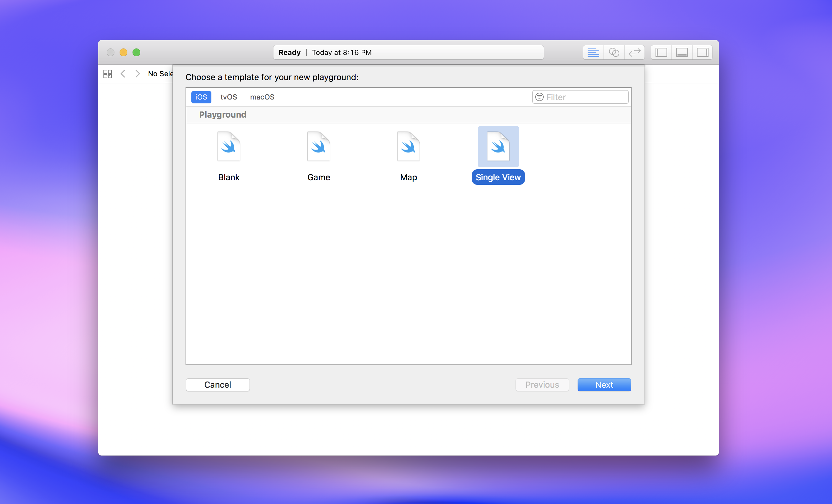This screenshot has height=504, width=832.
Task: Toggle the grid view layout icon
Action: (108, 74)
